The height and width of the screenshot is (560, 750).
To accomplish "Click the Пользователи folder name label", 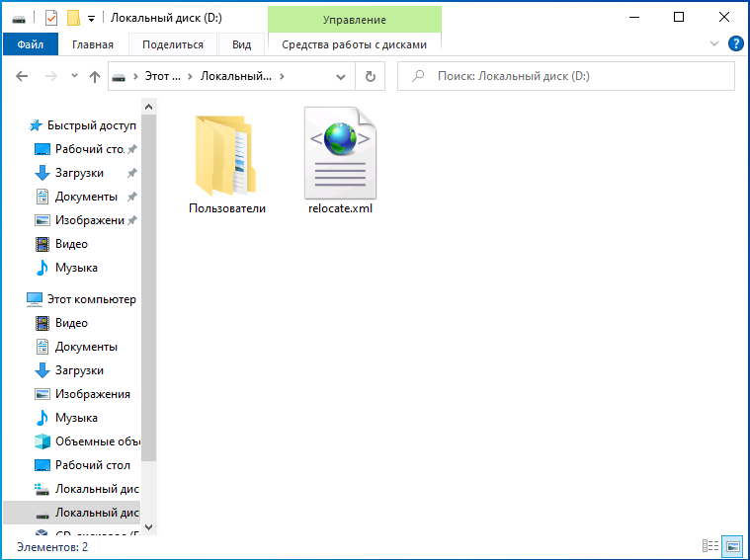I will tap(227, 208).
